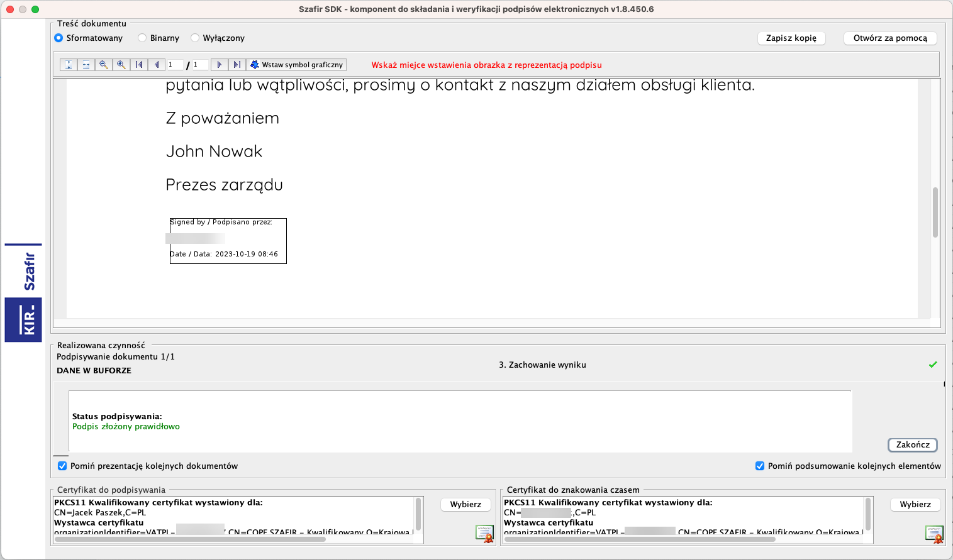Jump to the last page

[237, 65]
